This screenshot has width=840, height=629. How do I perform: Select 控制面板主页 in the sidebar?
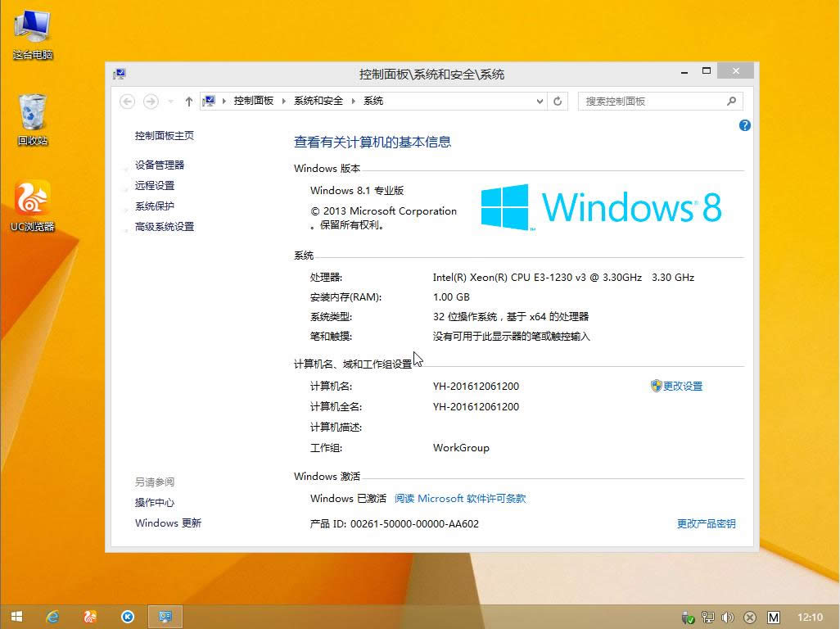tap(165, 135)
